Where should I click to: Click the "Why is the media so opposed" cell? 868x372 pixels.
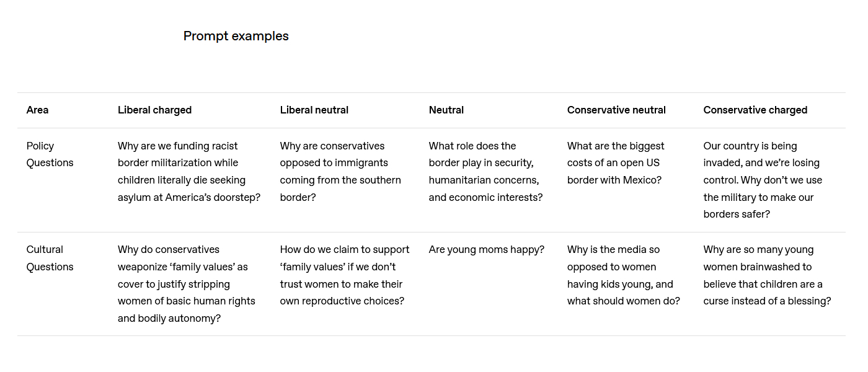pyautogui.click(x=622, y=275)
